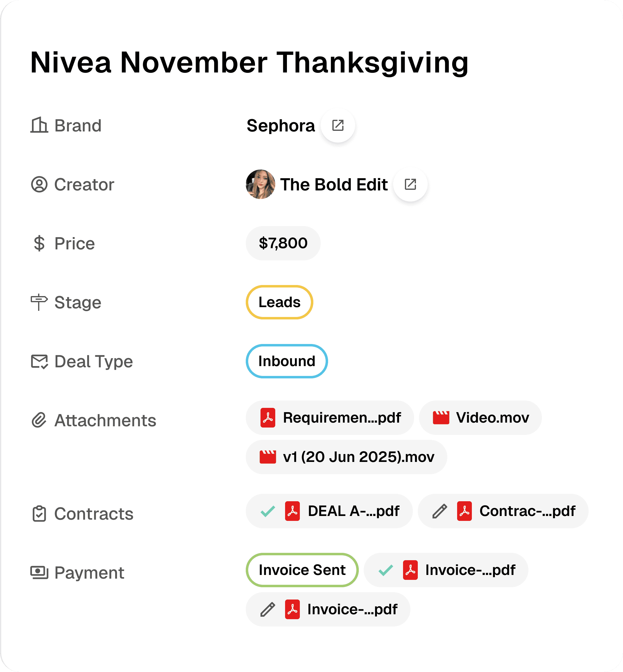Open Sephora brand external link icon
Image resolution: width=623 pixels, height=672 pixels.
coord(337,125)
